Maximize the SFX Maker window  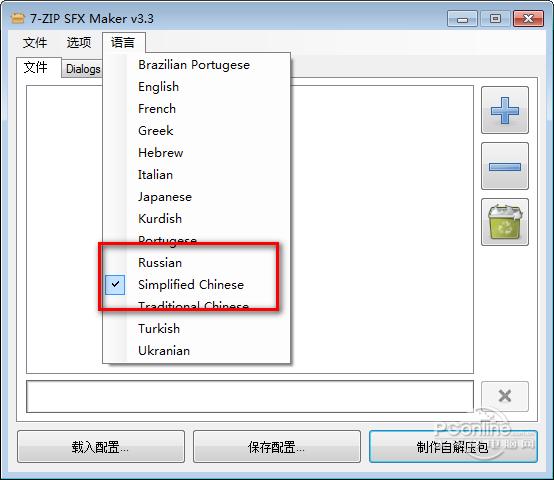[495, 19]
